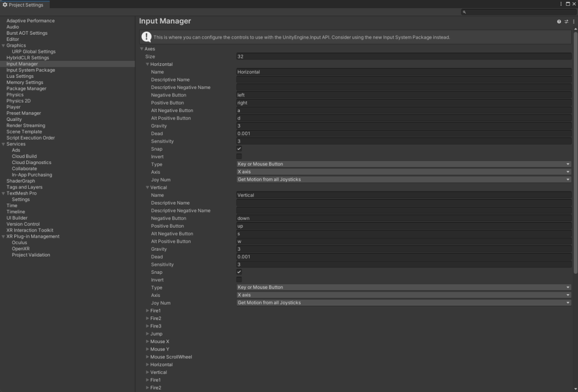Open the Input Manager more-options kebab menu
Image resolution: width=578 pixels, height=392 pixels.
(x=573, y=21)
